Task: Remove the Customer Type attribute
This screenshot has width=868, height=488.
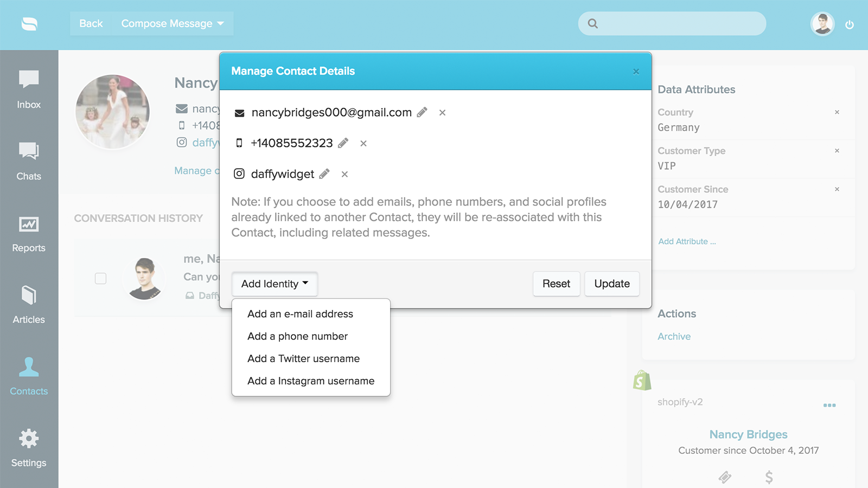Action: click(837, 151)
